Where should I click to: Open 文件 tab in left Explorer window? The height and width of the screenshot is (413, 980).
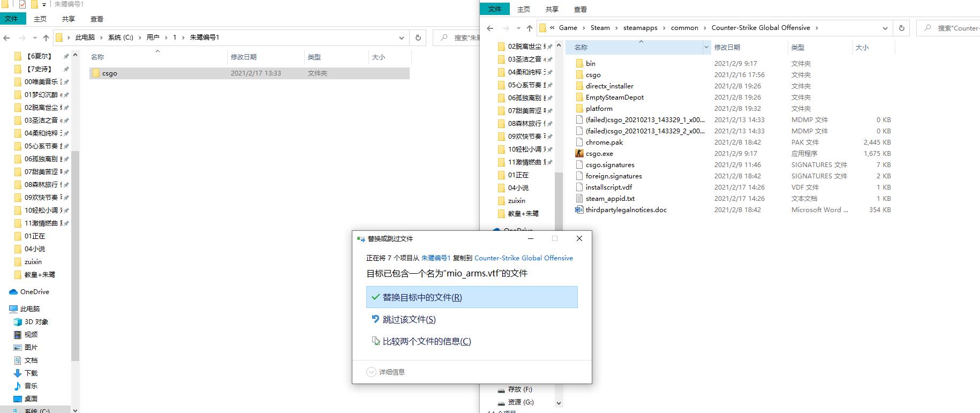(11, 19)
